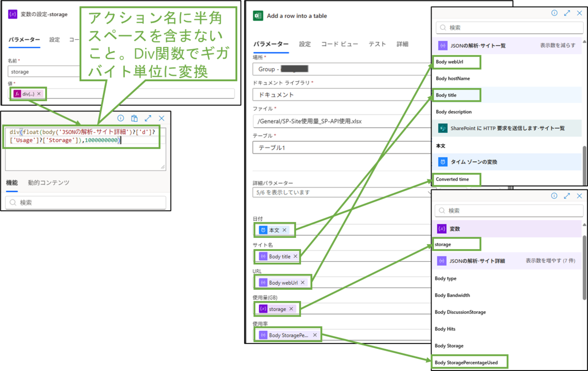Switch to 設定 tab in Add a row panel
This screenshot has width=588, height=371.
(x=305, y=44)
